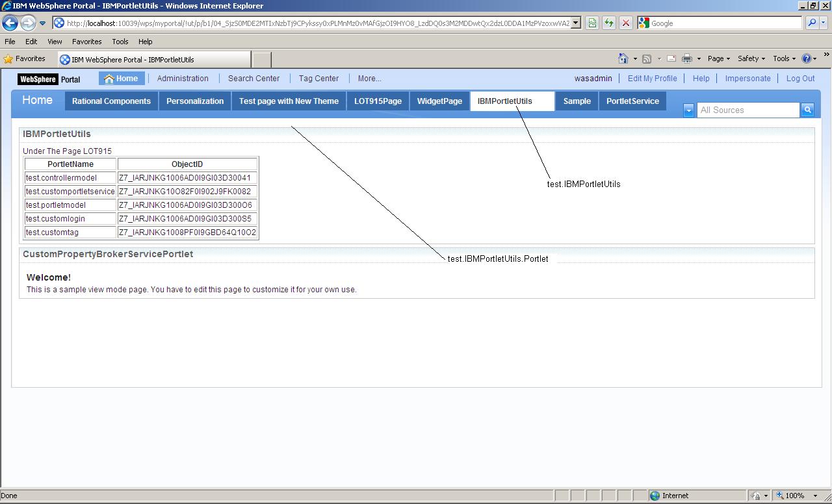Expand the command bar chevron overflow

coord(826,55)
